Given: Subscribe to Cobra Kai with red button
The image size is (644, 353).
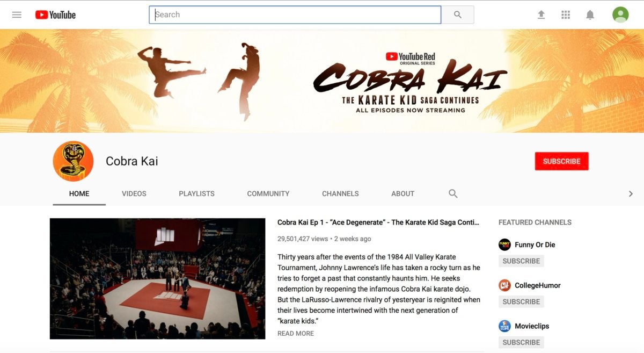Looking at the screenshot, I should coord(561,161).
